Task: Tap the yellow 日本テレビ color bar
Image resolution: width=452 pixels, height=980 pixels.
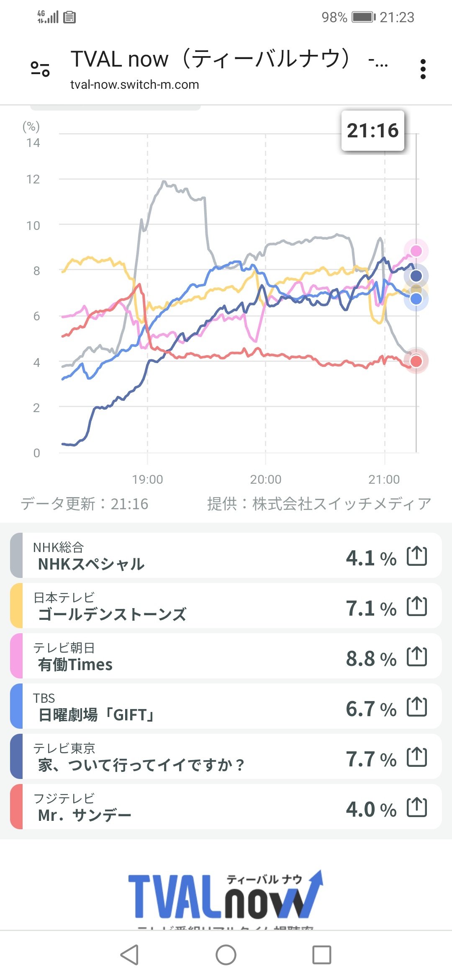Action: pos(16,606)
